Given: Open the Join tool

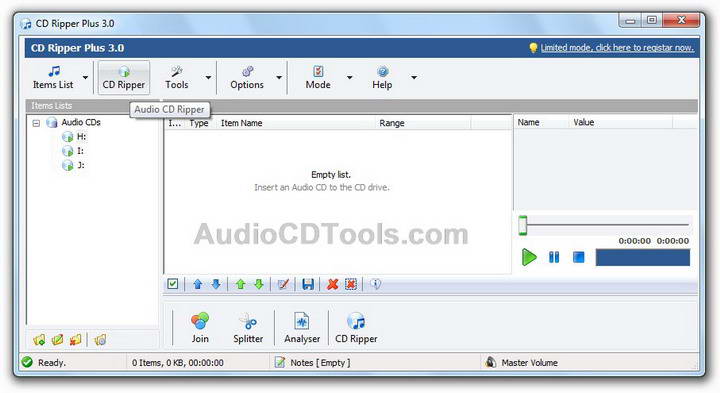Looking at the screenshot, I should point(200,328).
